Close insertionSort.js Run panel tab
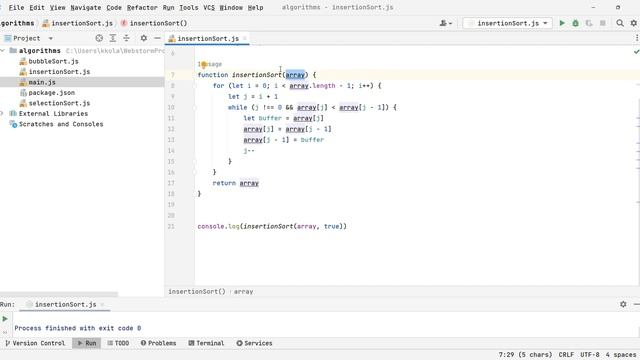 pos(102,304)
